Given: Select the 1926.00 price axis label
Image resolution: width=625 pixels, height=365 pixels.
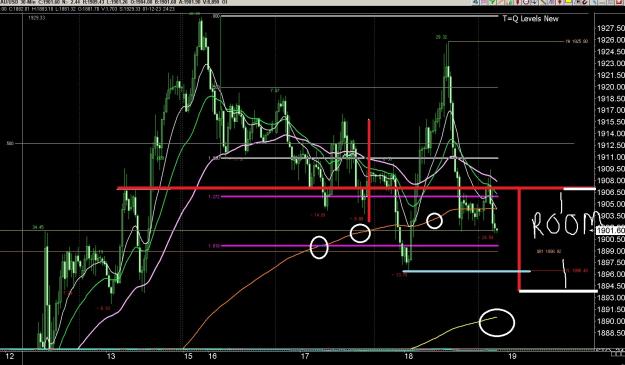Looking at the screenshot, I should coord(611,40).
